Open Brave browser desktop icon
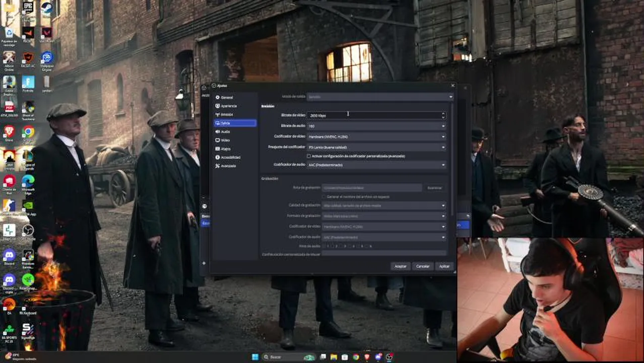Screen dimensions: 644x363 coord(9,134)
